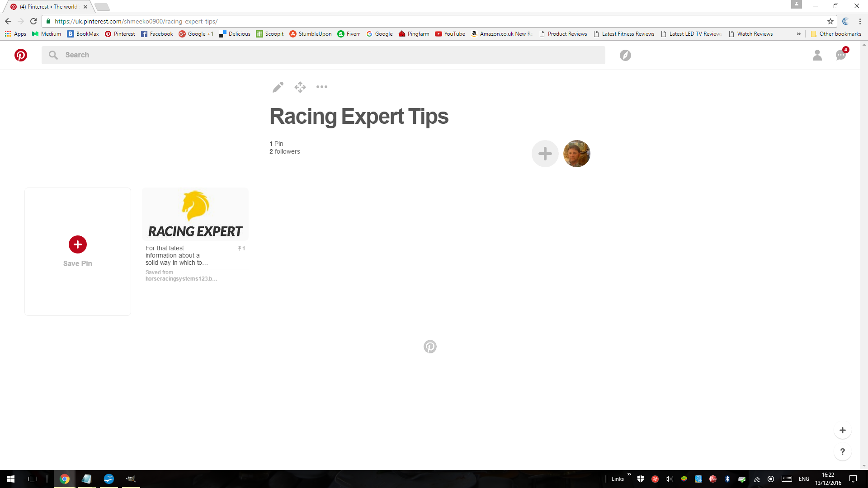Click the red Save Pin button
This screenshot has height=488, width=868.
pos(78,244)
